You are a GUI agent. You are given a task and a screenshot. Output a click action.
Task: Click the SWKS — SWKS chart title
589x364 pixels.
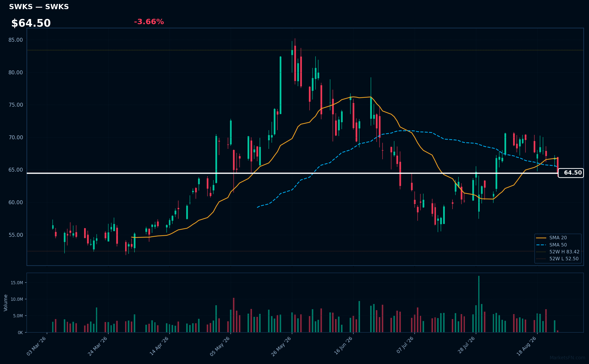point(39,7)
